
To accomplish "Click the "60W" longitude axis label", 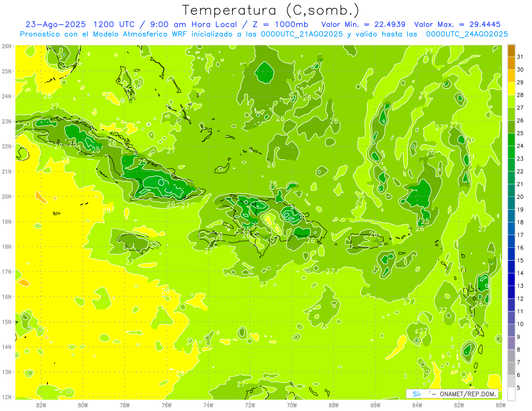I will click(501, 405).
